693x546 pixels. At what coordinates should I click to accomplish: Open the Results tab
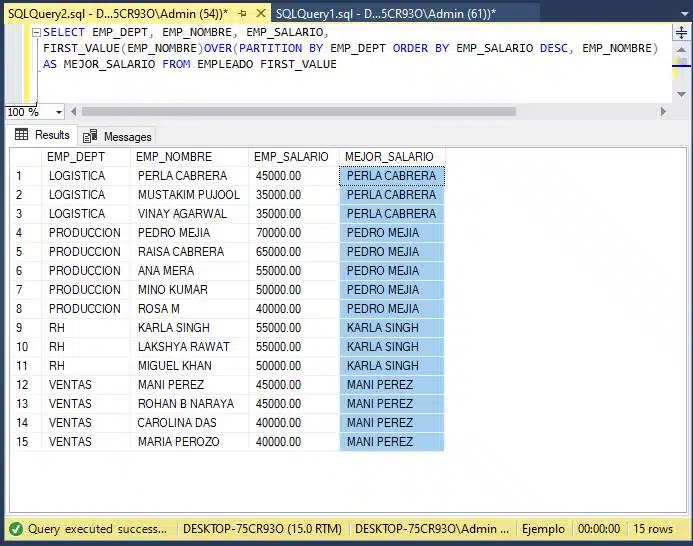click(42, 135)
